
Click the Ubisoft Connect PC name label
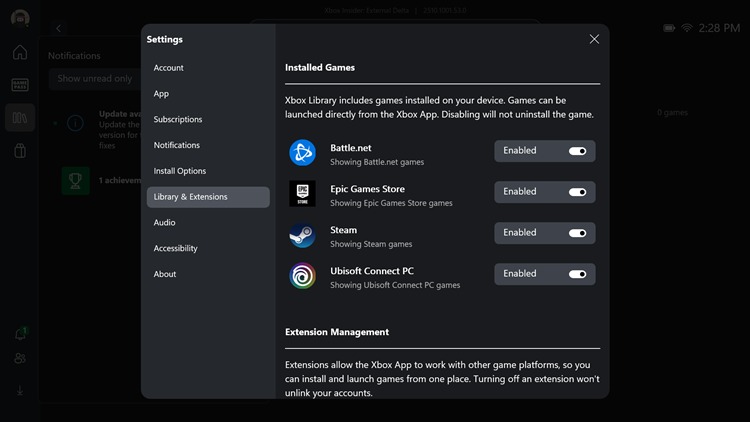372,271
